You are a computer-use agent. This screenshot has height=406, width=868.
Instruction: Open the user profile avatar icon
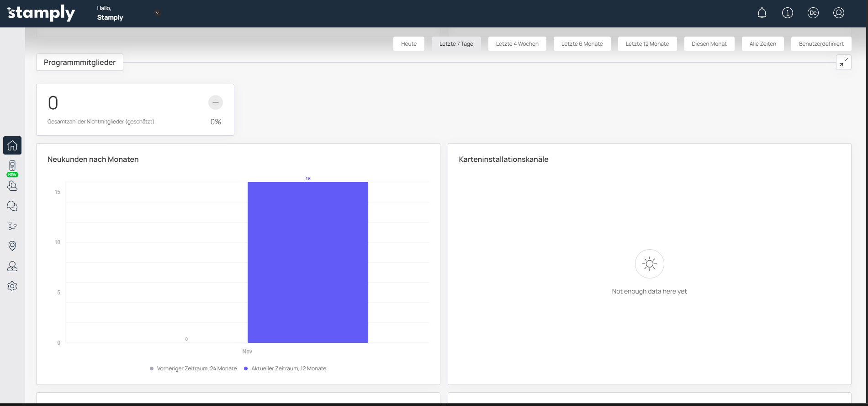(839, 13)
